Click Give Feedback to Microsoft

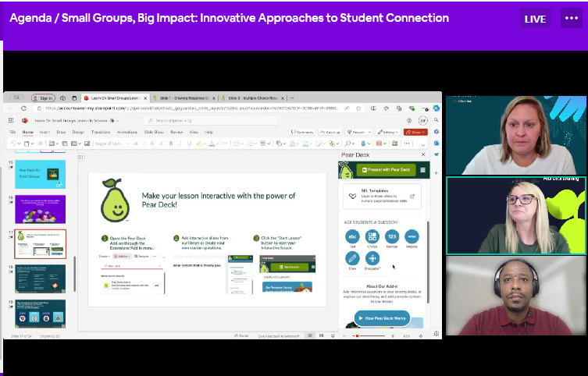click(x=279, y=336)
